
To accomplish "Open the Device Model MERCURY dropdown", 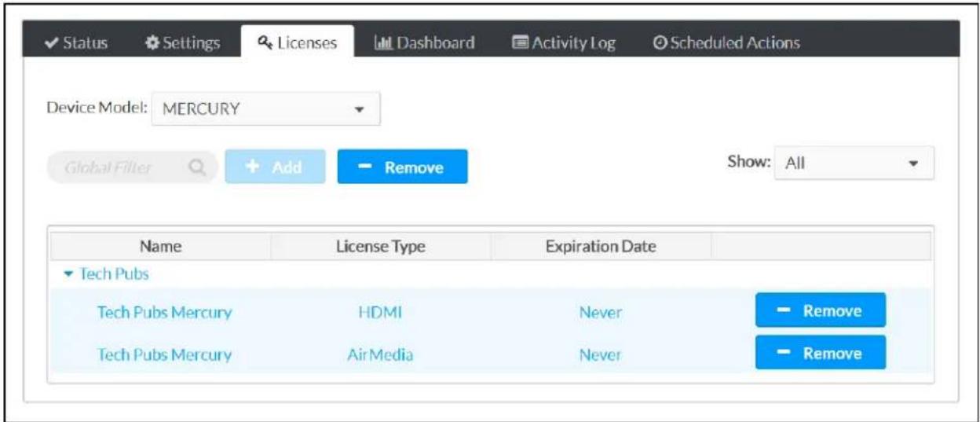I will point(265,109).
